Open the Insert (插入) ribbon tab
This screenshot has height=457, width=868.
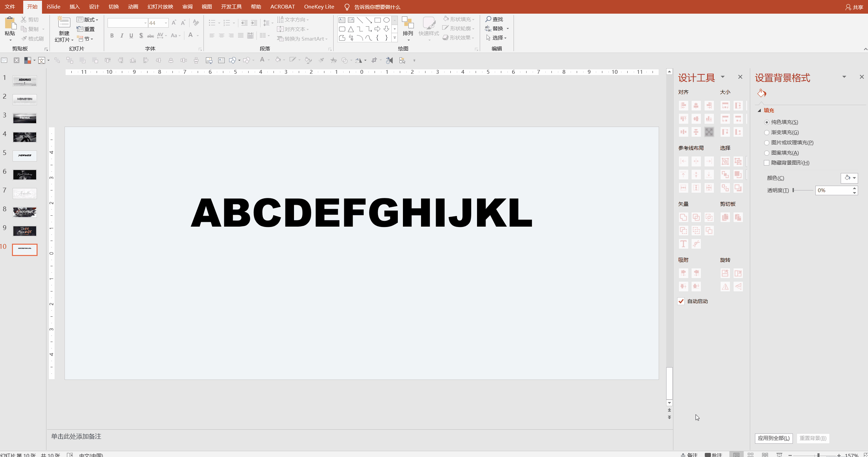click(74, 7)
